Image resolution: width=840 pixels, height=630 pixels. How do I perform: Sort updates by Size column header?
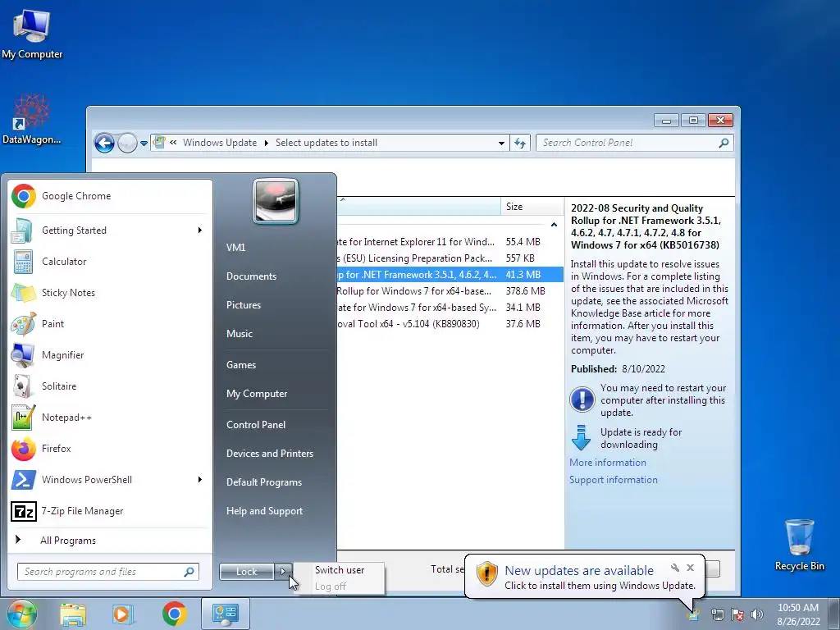pos(532,207)
